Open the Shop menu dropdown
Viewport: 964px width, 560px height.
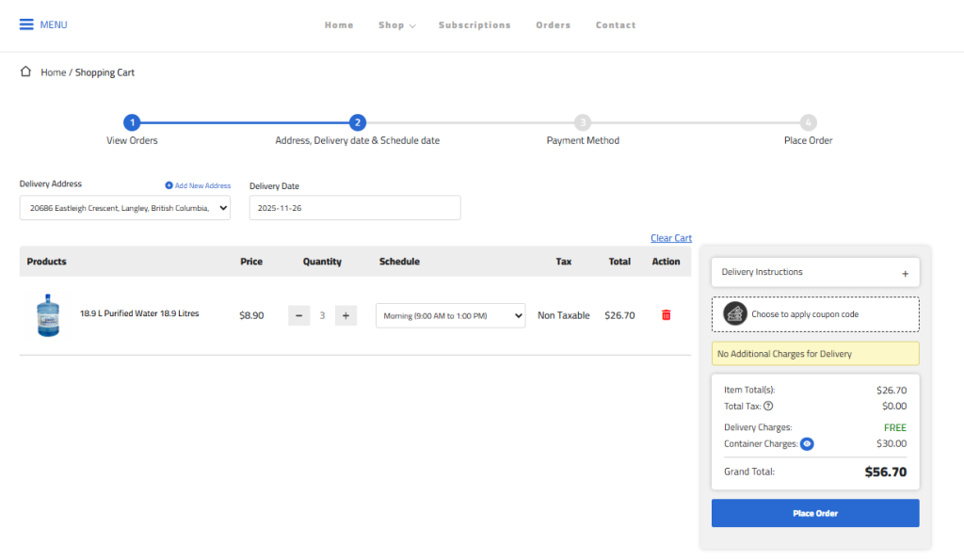(396, 25)
